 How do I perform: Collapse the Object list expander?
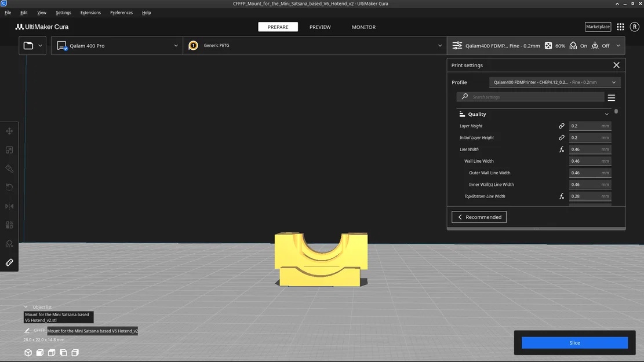pyautogui.click(x=26, y=306)
